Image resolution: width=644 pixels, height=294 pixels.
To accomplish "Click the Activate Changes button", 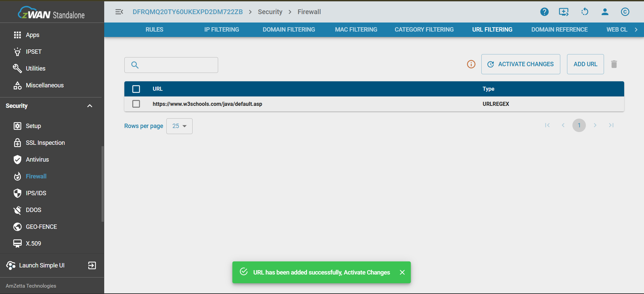I will pos(520,64).
